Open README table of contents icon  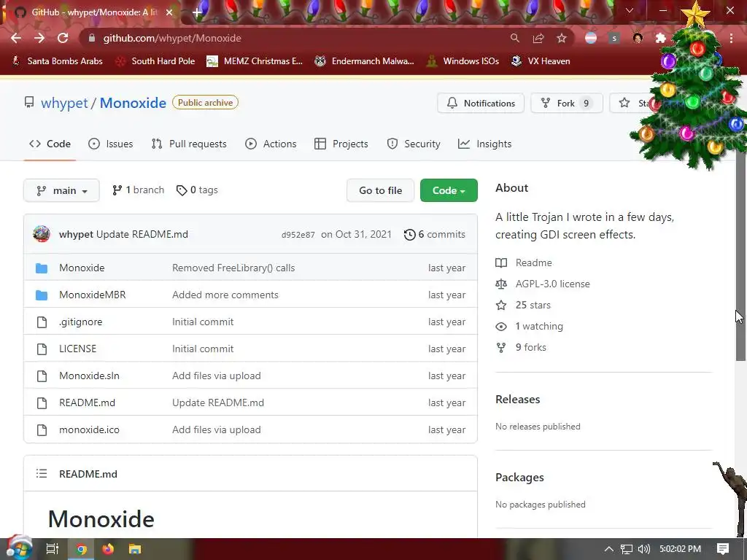(x=42, y=474)
